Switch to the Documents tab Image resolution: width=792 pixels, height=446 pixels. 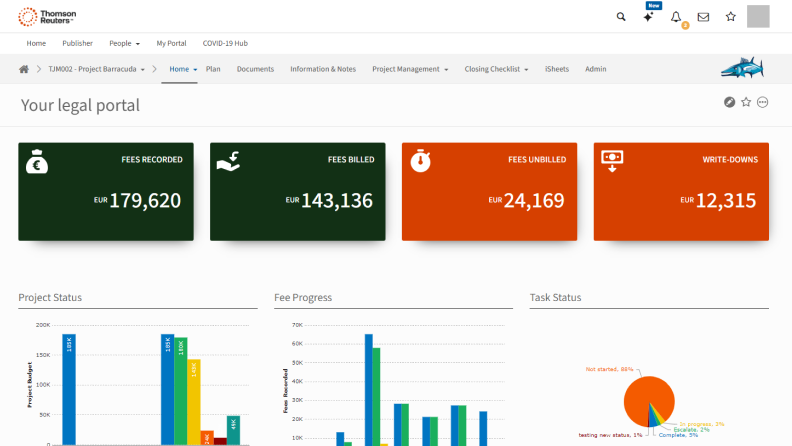pyautogui.click(x=255, y=69)
